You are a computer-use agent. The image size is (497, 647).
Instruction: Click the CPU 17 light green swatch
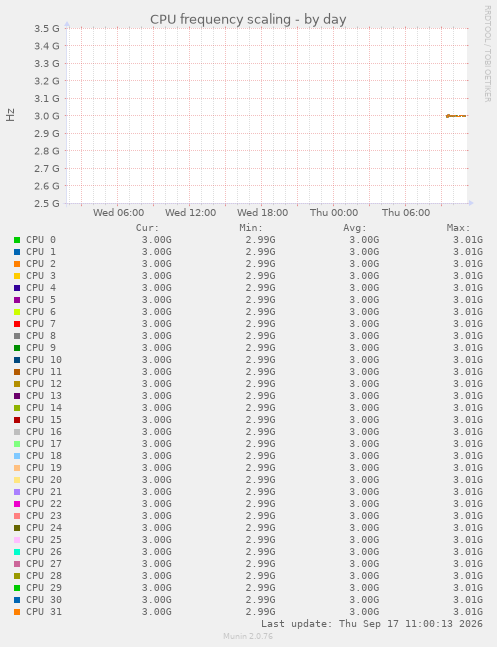coord(17,444)
